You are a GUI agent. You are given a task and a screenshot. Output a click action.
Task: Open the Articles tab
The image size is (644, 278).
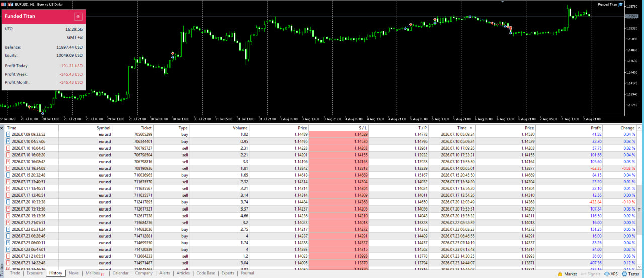[x=183, y=273]
